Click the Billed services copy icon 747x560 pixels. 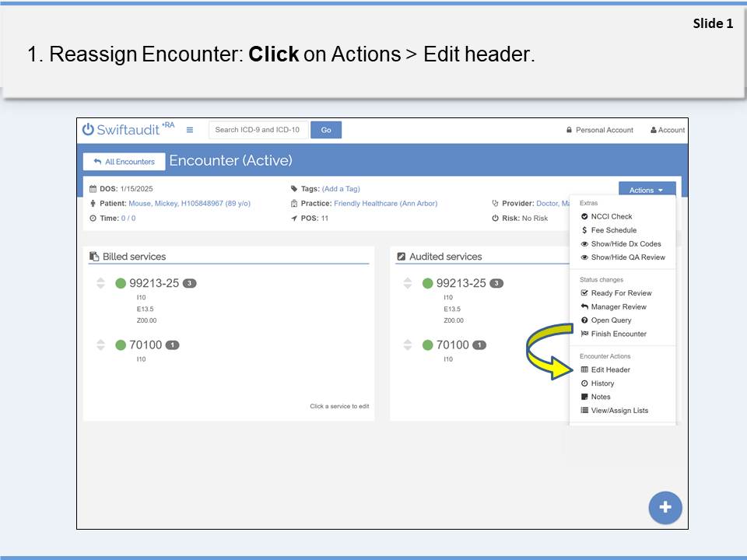pyautogui.click(x=94, y=257)
